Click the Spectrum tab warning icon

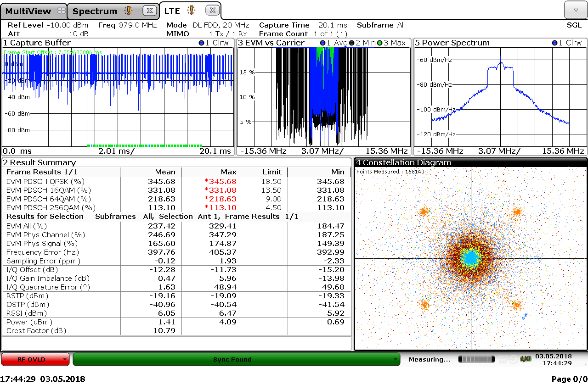129,11
